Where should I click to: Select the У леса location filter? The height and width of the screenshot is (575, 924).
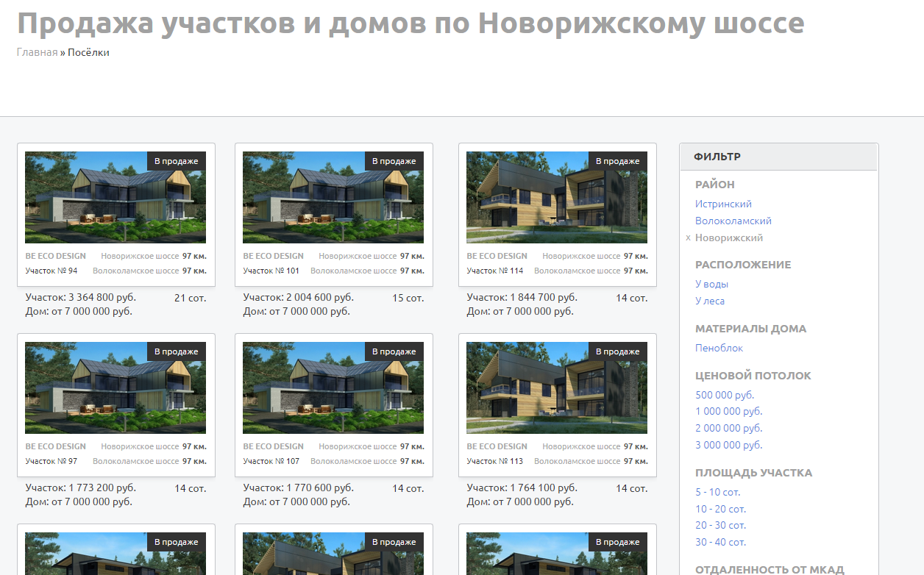710,301
